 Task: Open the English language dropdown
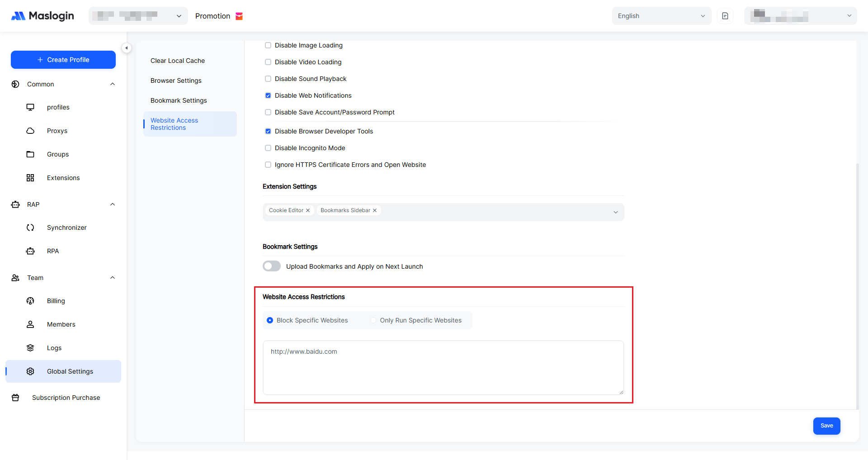661,16
